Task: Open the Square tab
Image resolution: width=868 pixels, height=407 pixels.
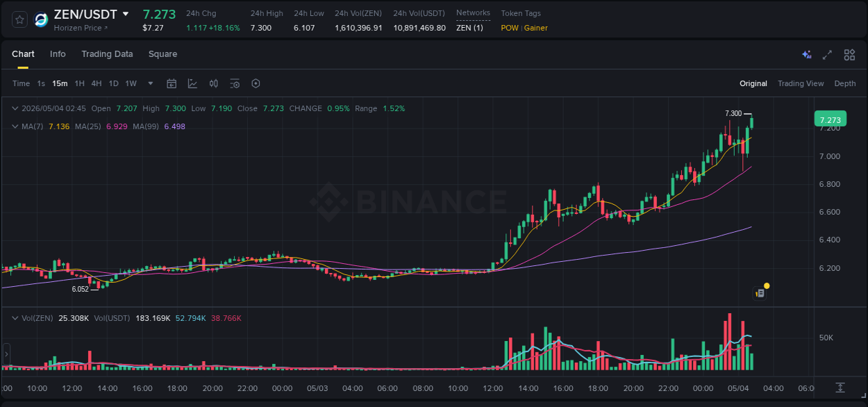Action: pyautogui.click(x=162, y=54)
